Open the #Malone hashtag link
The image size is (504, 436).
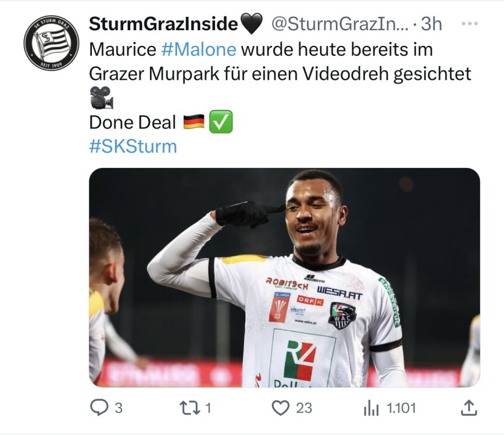(199, 49)
